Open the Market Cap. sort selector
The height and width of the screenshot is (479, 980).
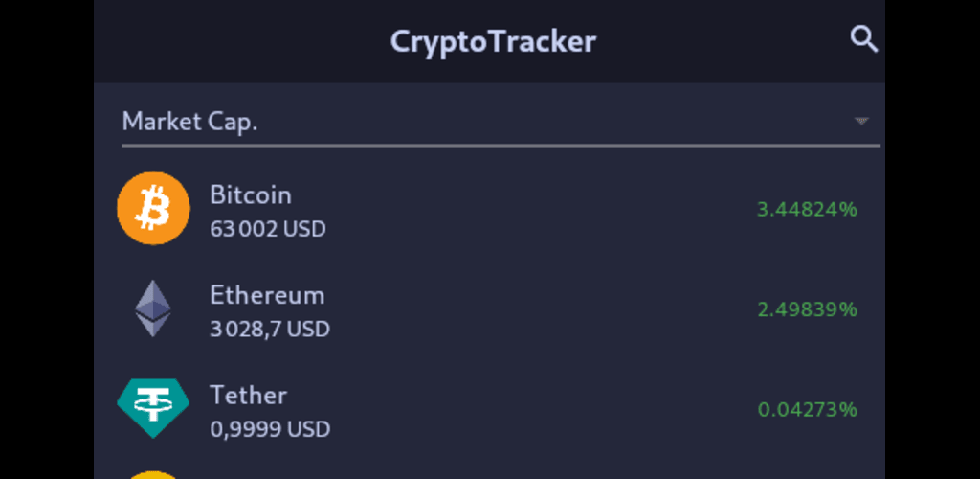pyautogui.click(x=190, y=122)
